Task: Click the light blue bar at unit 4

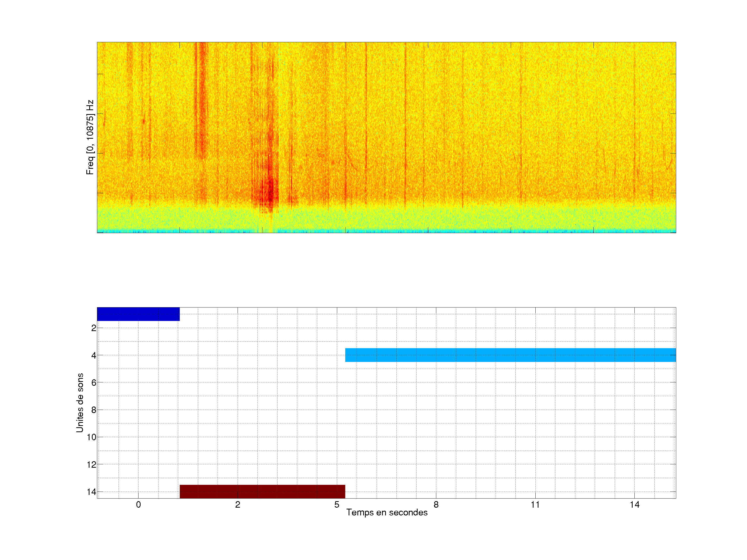Action: (510, 355)
